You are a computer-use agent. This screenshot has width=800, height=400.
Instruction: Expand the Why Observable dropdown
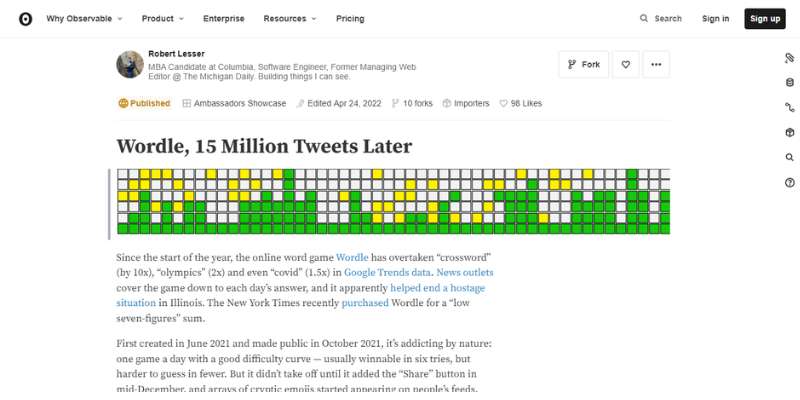click(84, 18)
